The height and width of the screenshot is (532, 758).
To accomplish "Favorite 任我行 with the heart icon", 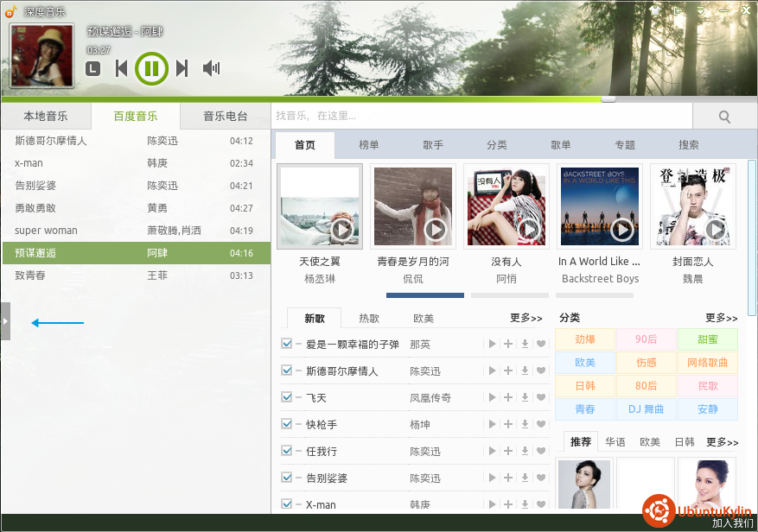I will [541, 451].
